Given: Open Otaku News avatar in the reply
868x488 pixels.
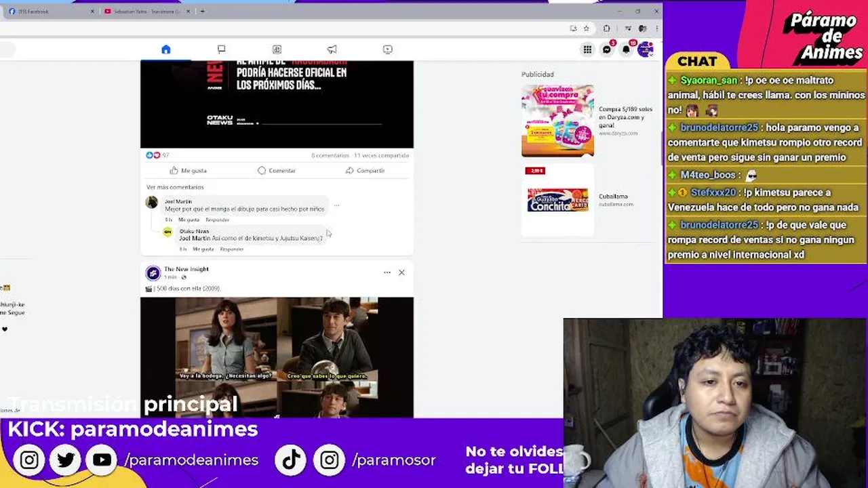Looking at the screenshot, I should [167, 232].
